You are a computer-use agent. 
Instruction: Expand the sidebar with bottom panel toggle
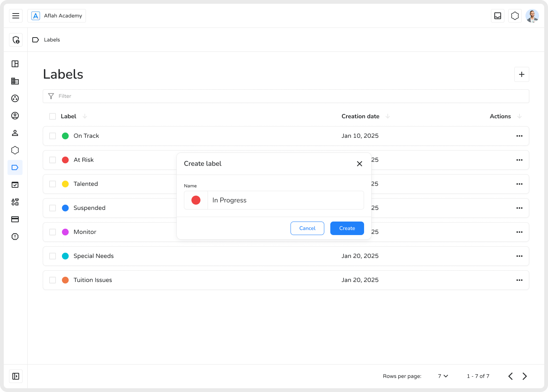click(x=16, y=376)
